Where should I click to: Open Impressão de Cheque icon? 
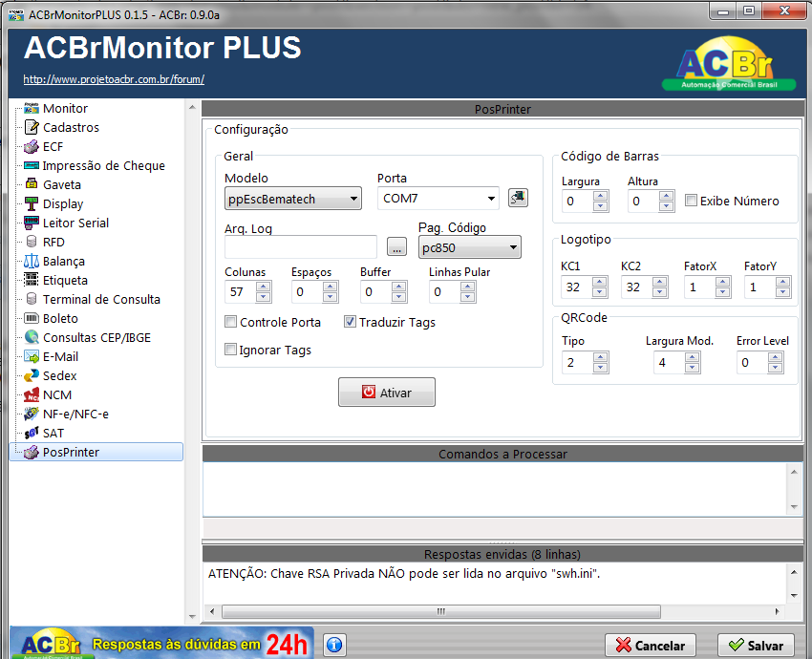tap(32, 165)
